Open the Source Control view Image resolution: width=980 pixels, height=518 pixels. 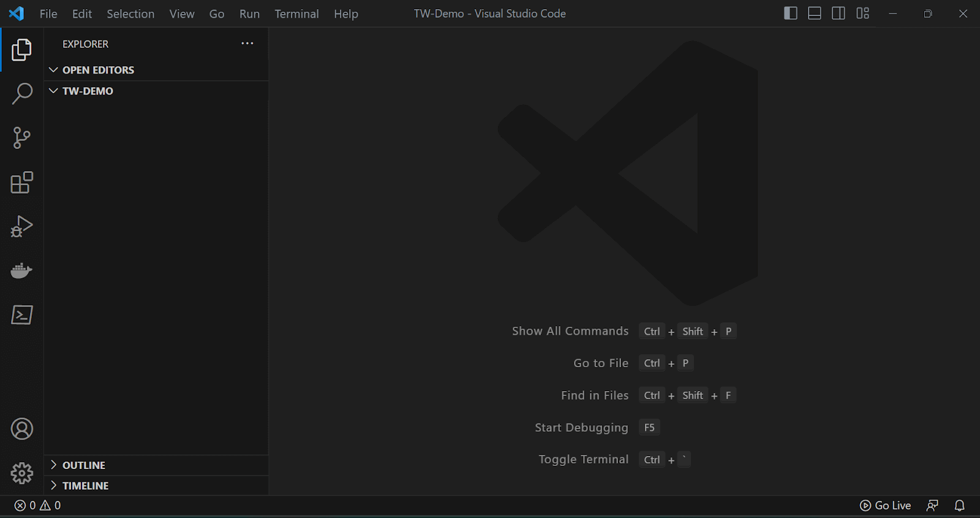click(x=21, y=138)
